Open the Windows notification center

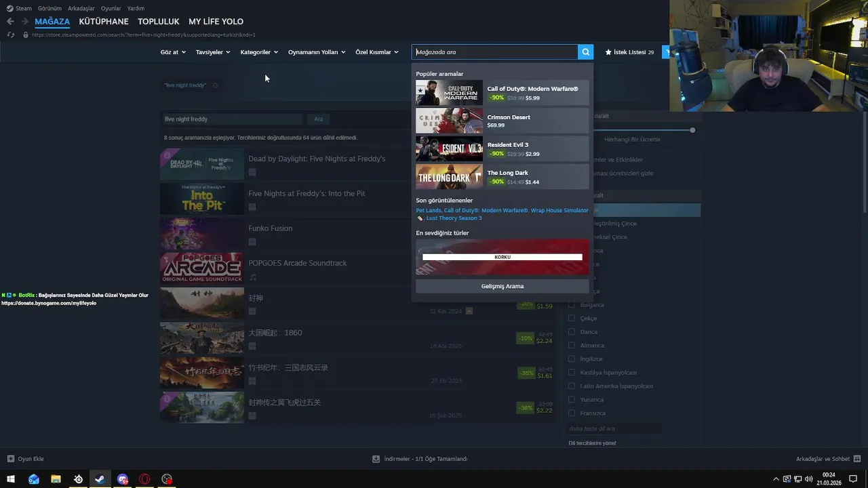(853, 479)
